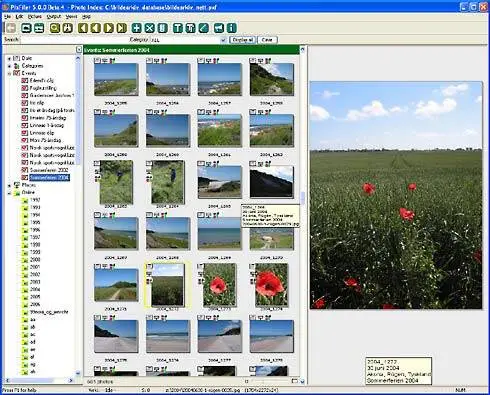Collapse the Events tree node
The image size is (490, 395).
click(x=9, y=73)
